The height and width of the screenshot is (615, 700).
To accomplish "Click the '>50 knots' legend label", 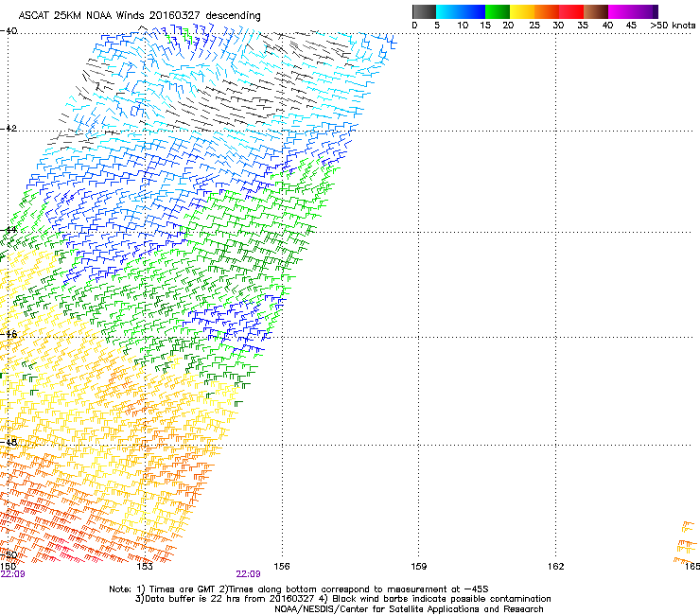I will (673, 25).
